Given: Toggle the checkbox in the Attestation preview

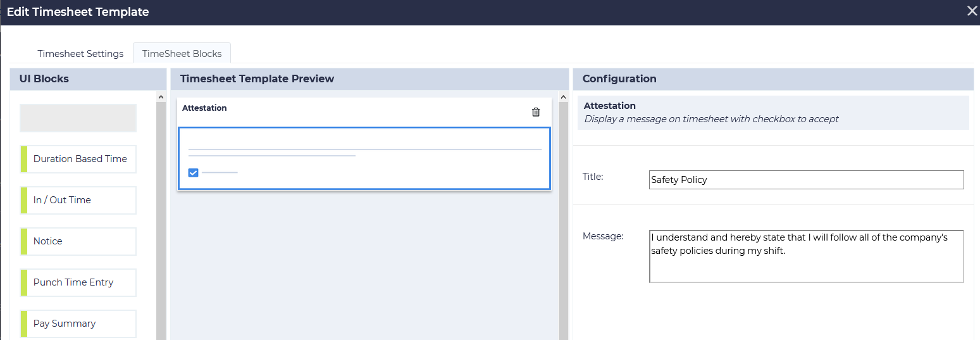Looking at the screenshot, I should [194, 172].
